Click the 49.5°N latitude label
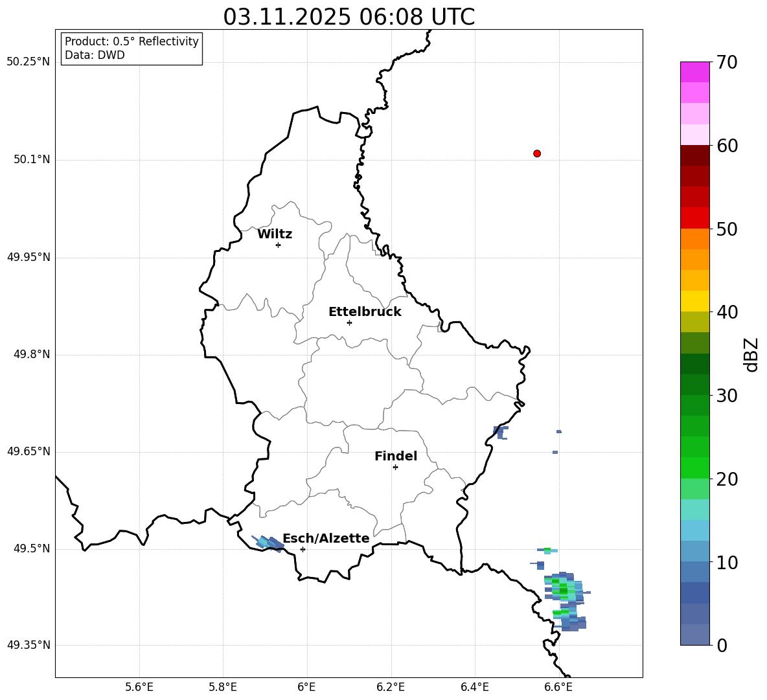767x700 pixels. (x=32, y=548)
